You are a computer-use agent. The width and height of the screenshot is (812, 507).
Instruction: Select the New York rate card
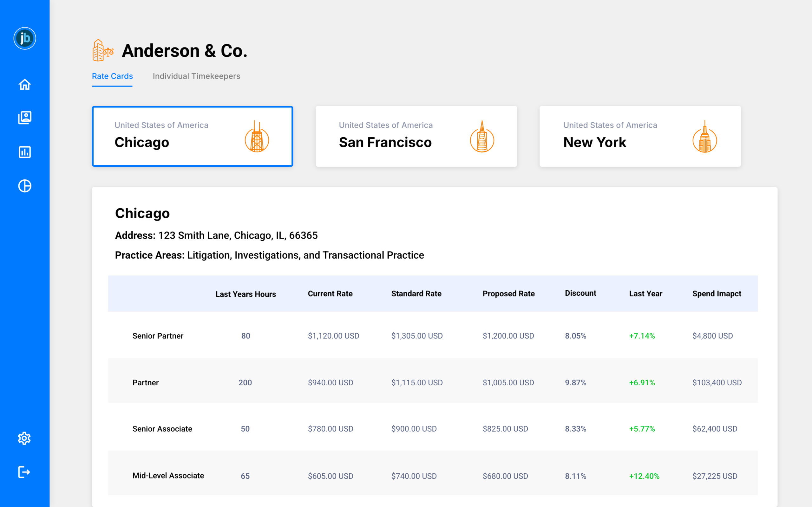tap(640, 136)
